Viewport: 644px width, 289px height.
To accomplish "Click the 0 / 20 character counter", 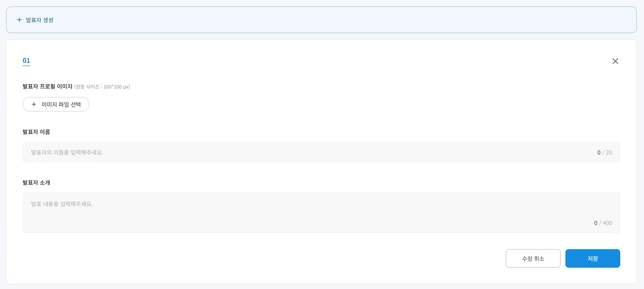I will (x=605, y=153).
